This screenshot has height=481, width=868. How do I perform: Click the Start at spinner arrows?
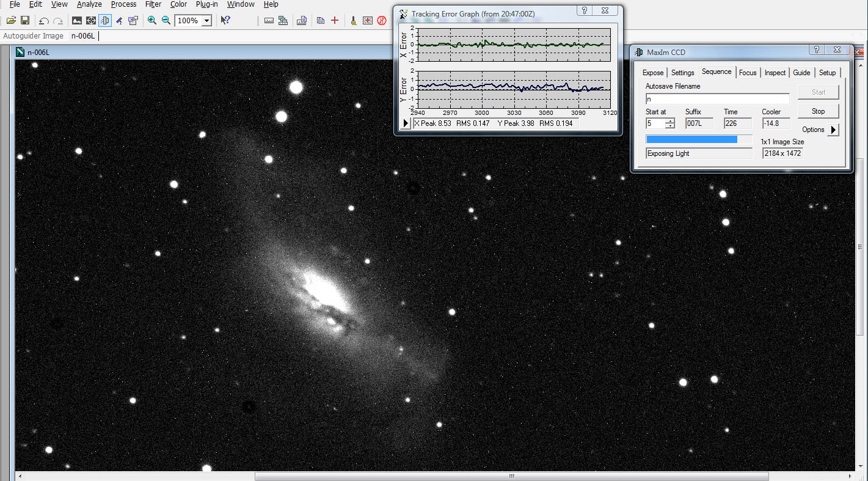(670, 123)
